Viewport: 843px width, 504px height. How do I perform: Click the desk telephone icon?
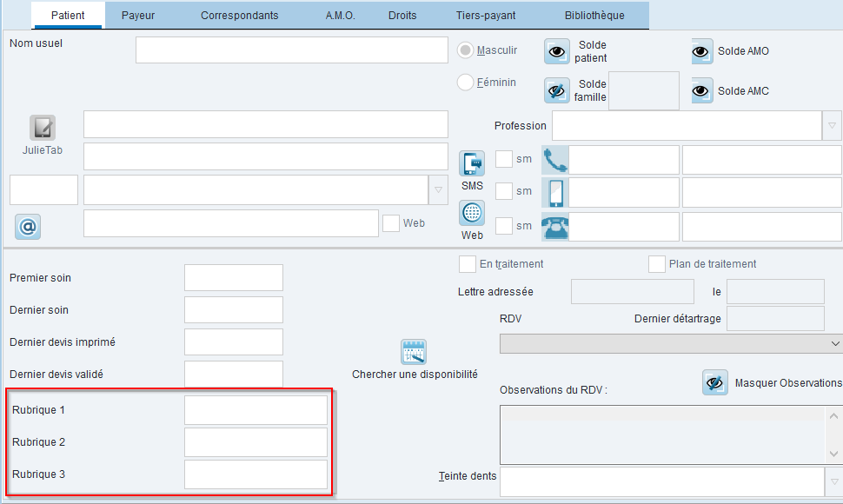554,226
